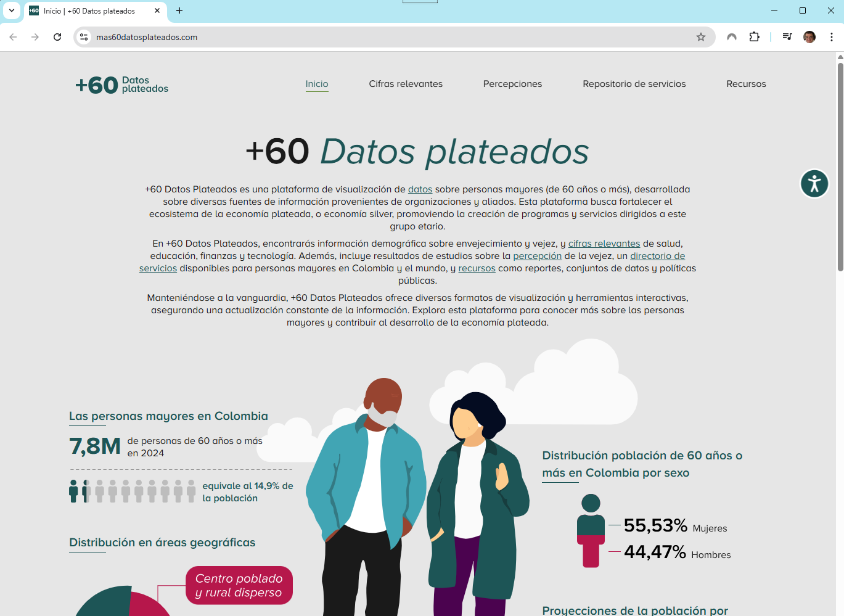Open the browser extensions puzzle icon
Screen dimensions: 844x616
[x=754, y=37]
